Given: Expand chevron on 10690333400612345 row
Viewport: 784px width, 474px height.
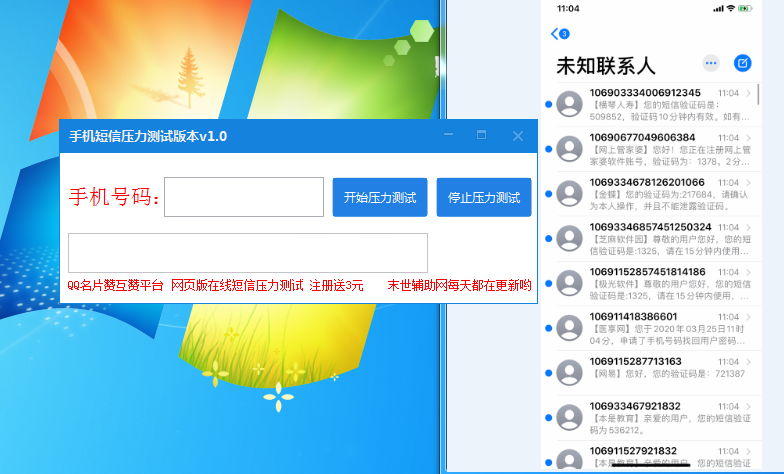Looking at the screenshot, I should pyautogui.click(x=748, y=93).
